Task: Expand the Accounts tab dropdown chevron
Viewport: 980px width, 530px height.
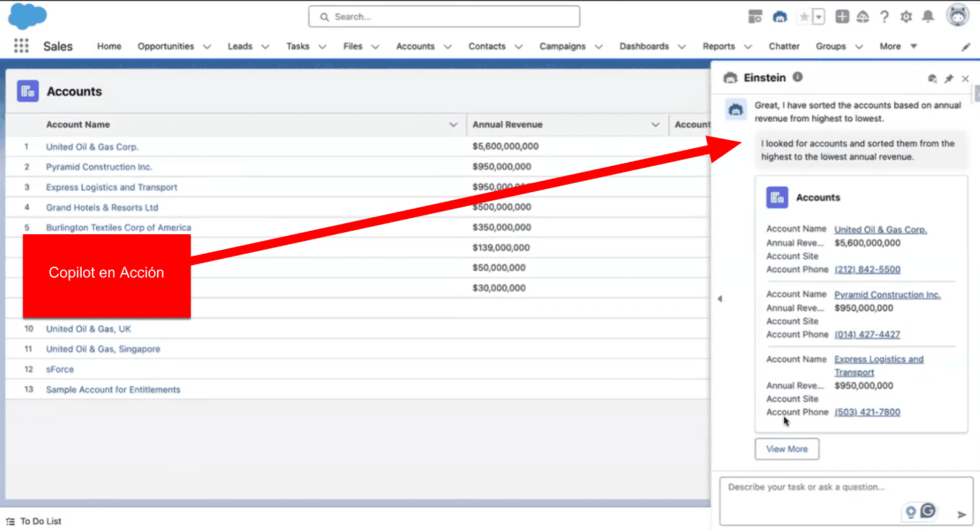Action: [447, 47]
